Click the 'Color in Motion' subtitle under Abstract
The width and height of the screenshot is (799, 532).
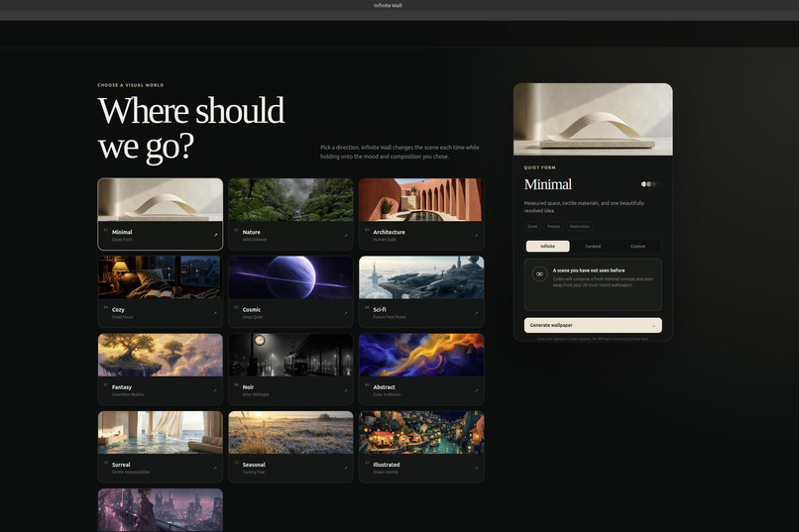387,394
